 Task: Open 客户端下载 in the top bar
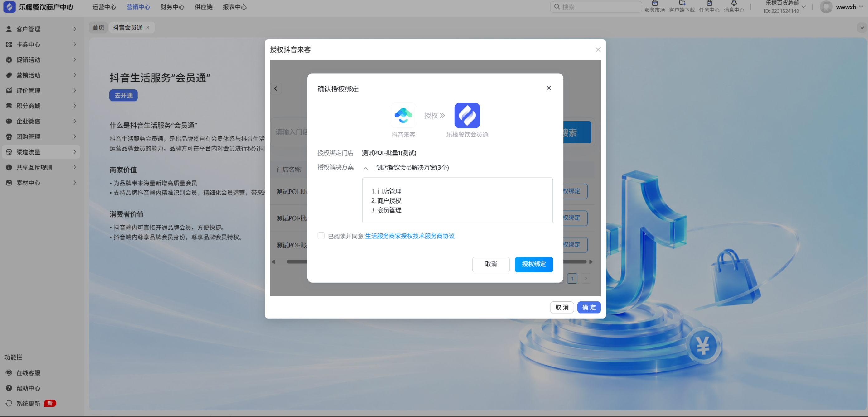[682, 7]
